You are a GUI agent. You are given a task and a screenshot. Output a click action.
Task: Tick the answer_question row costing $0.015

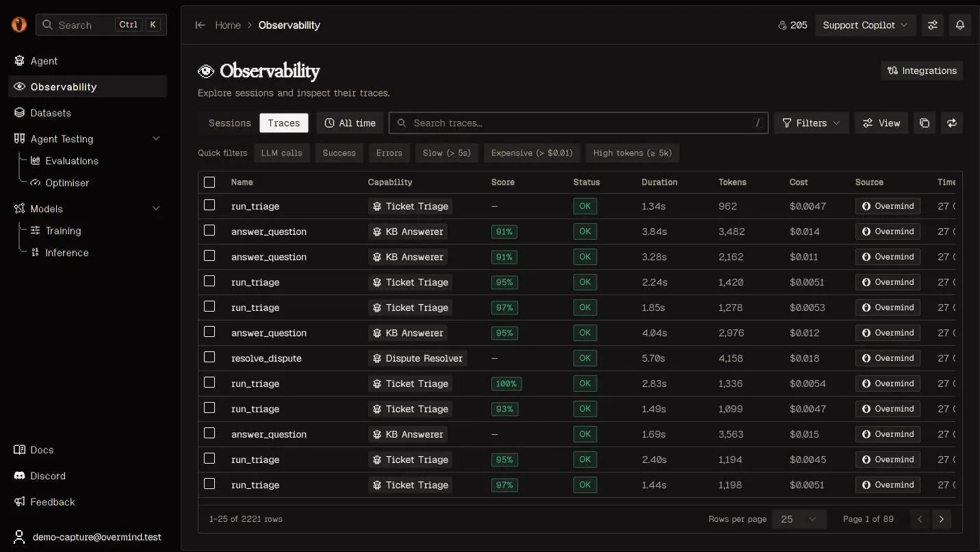tap(209, 433)
